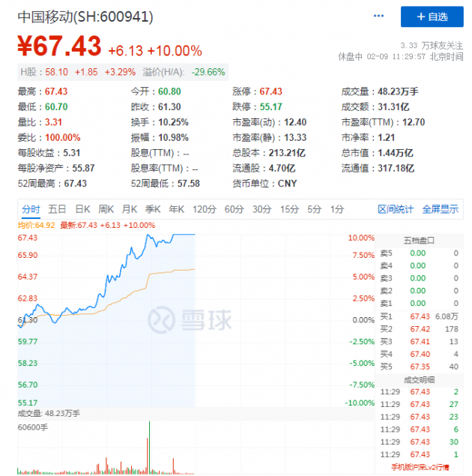Click the 3.33 万球友关注 follower count
This screenshot has width=472, height=476.
pos(432,46)
